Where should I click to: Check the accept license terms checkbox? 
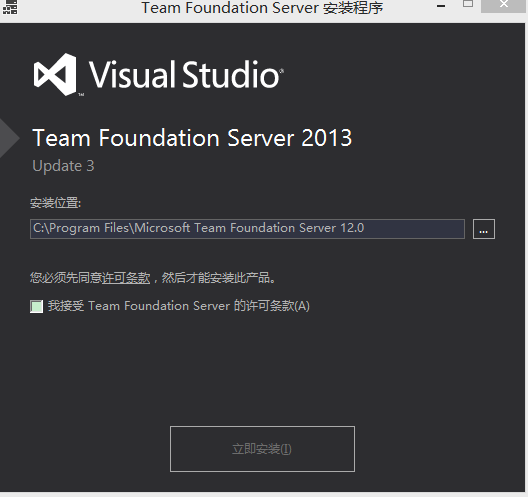coord(36,306)
